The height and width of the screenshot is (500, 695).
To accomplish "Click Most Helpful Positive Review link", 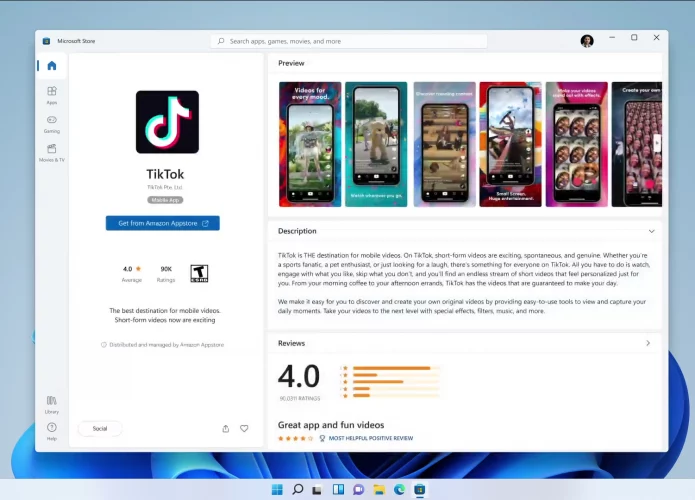I will point(371,438).
